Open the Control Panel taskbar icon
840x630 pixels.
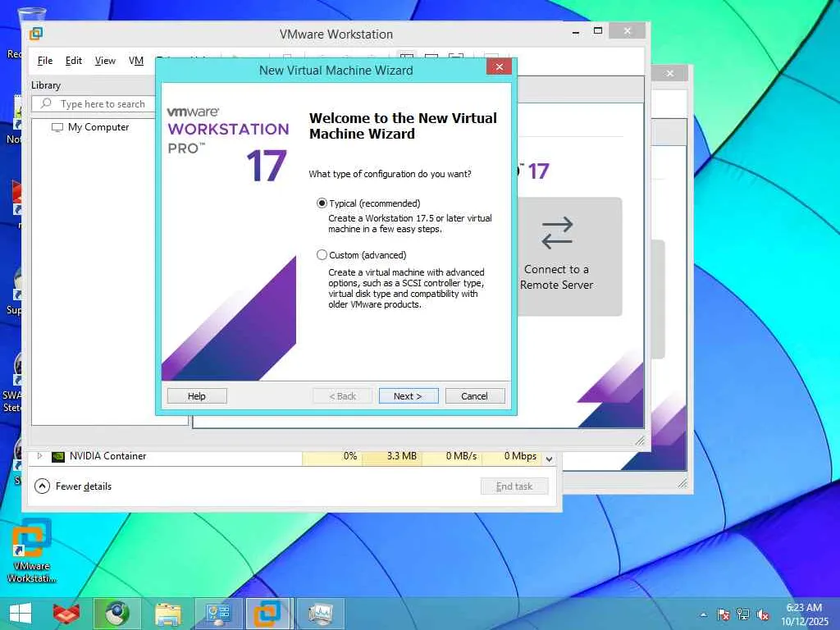click(x=218, y=614)
